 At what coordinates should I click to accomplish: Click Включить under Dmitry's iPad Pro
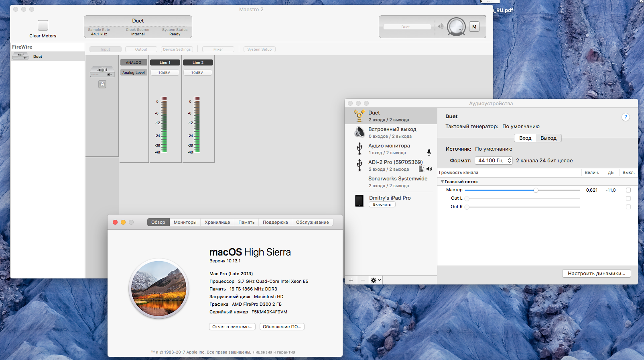pos(382,205)
